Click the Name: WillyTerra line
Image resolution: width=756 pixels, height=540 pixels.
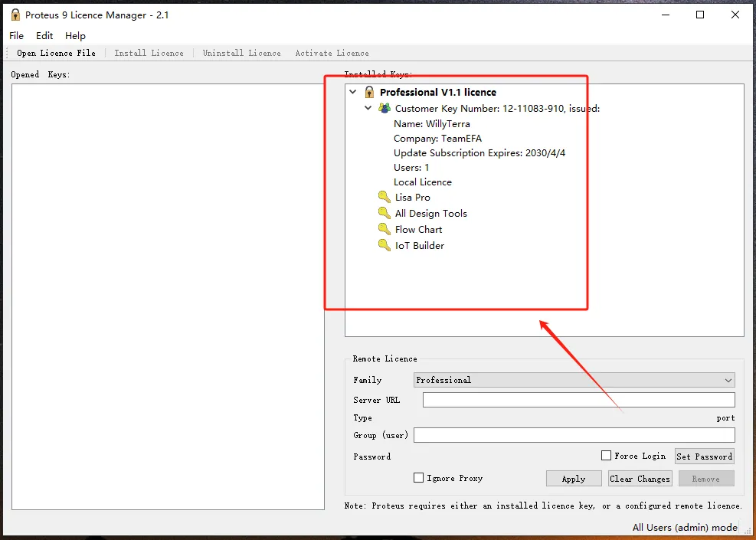coord(431,123)
